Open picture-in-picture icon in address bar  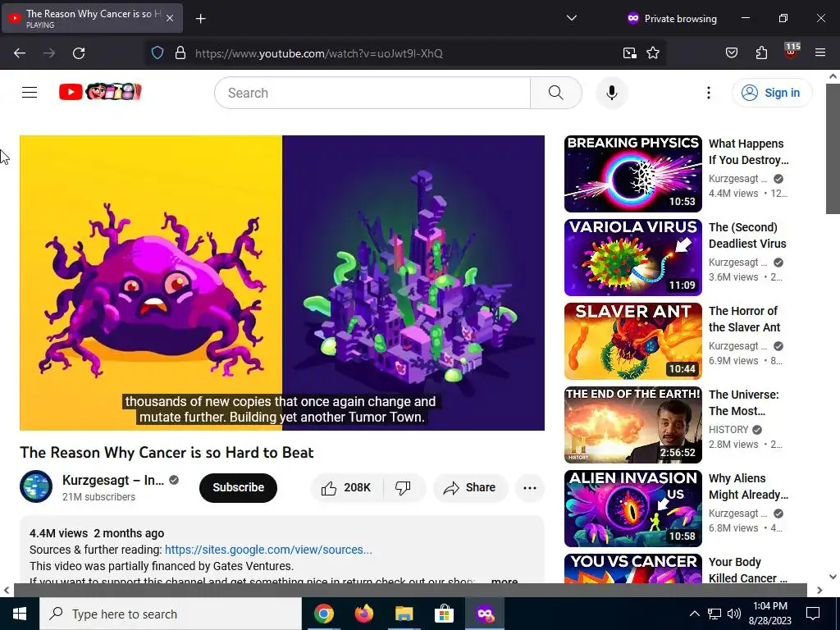[x=629, y=53]
